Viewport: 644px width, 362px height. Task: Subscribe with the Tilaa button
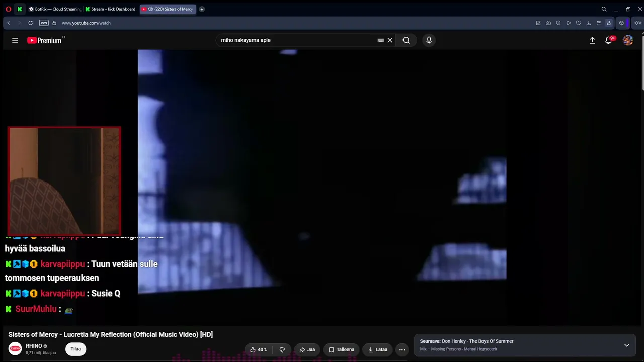click(76, 349)
